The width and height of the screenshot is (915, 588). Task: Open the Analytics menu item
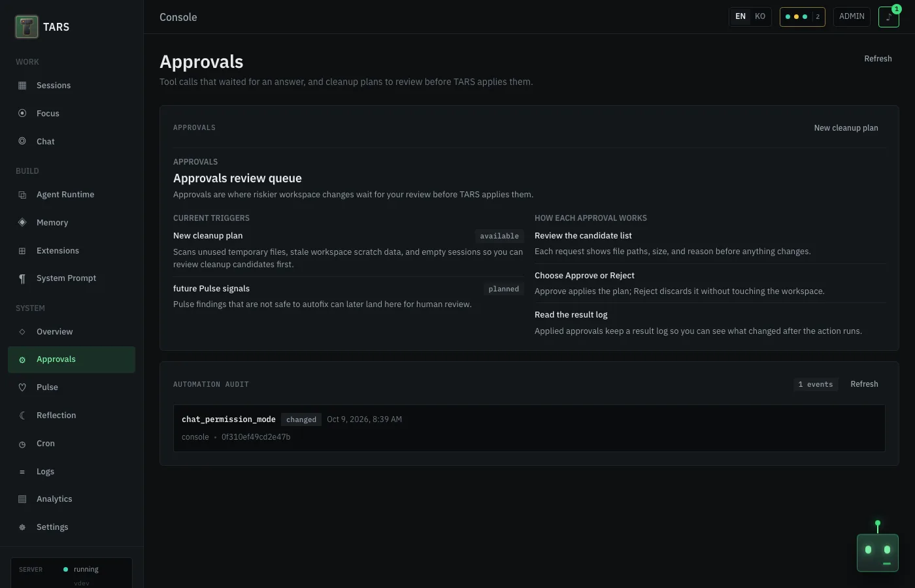click(71, 499)
